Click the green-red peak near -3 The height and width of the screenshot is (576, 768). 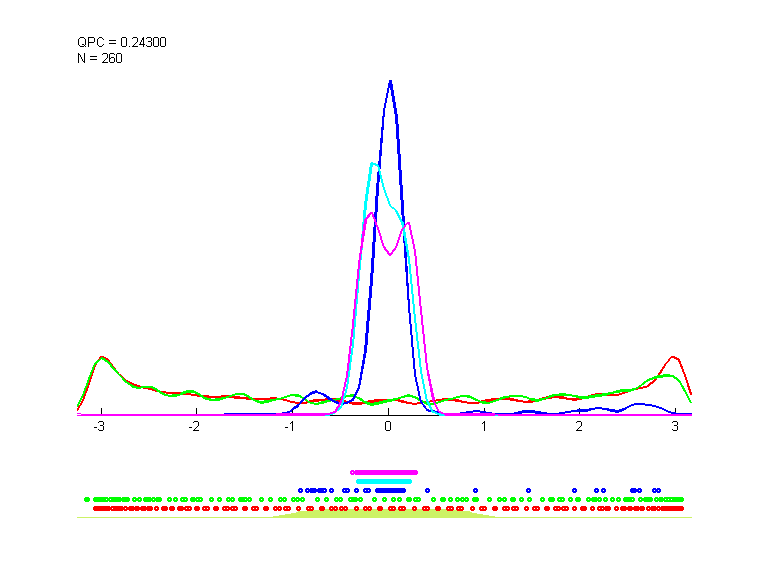pos(101,358)
